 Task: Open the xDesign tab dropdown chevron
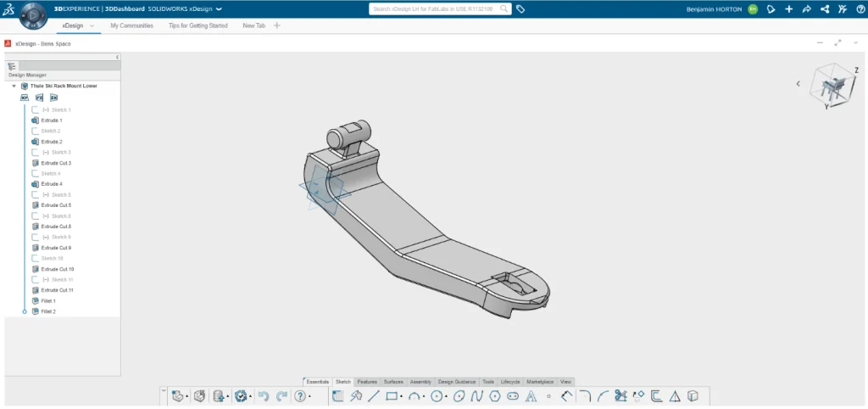(92, 26)
